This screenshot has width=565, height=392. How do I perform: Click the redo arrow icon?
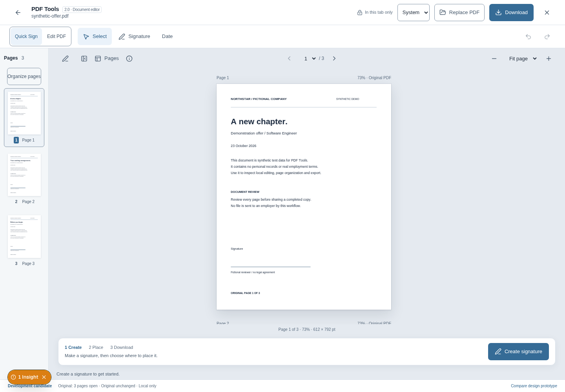coord(547,36)
